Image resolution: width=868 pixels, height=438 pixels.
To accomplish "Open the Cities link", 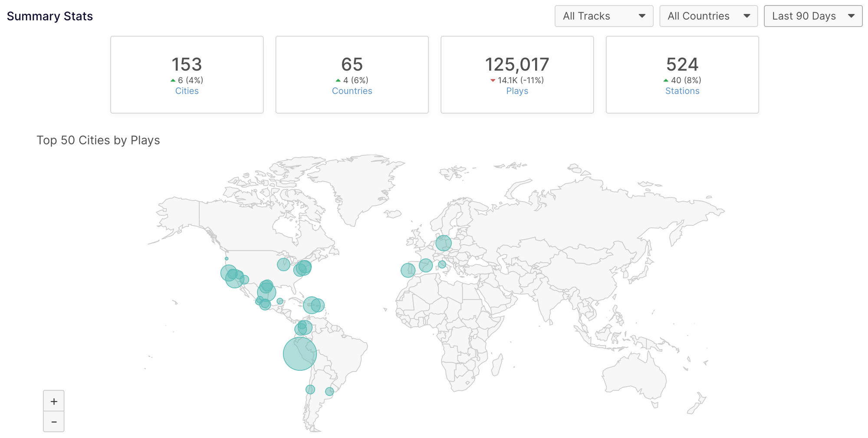I will coord(187,91).
